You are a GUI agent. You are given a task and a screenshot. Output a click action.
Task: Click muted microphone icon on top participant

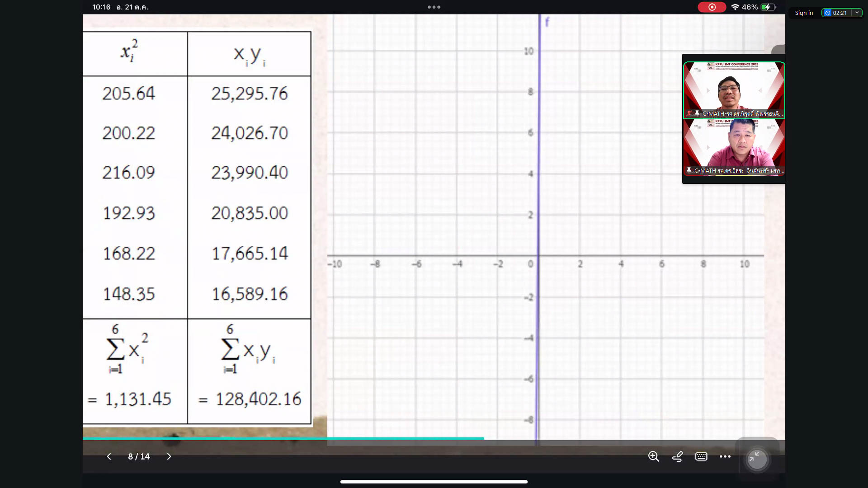point(689,113)
